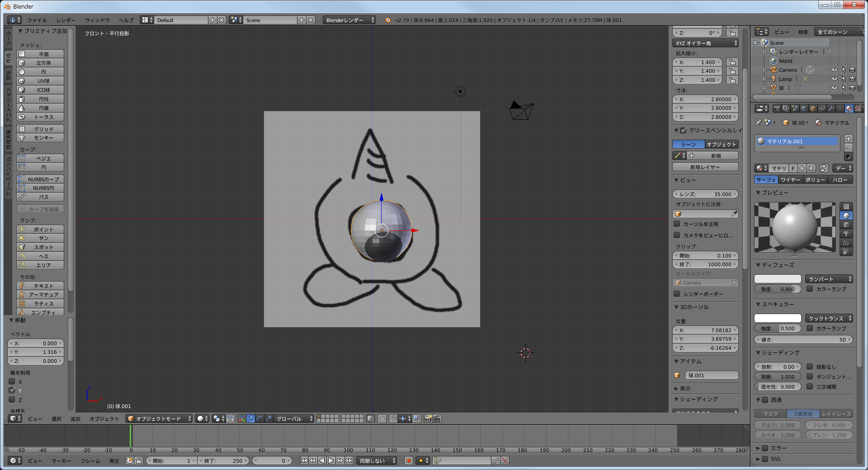Click the eyedropper in focus object field

tap(734, 214)
